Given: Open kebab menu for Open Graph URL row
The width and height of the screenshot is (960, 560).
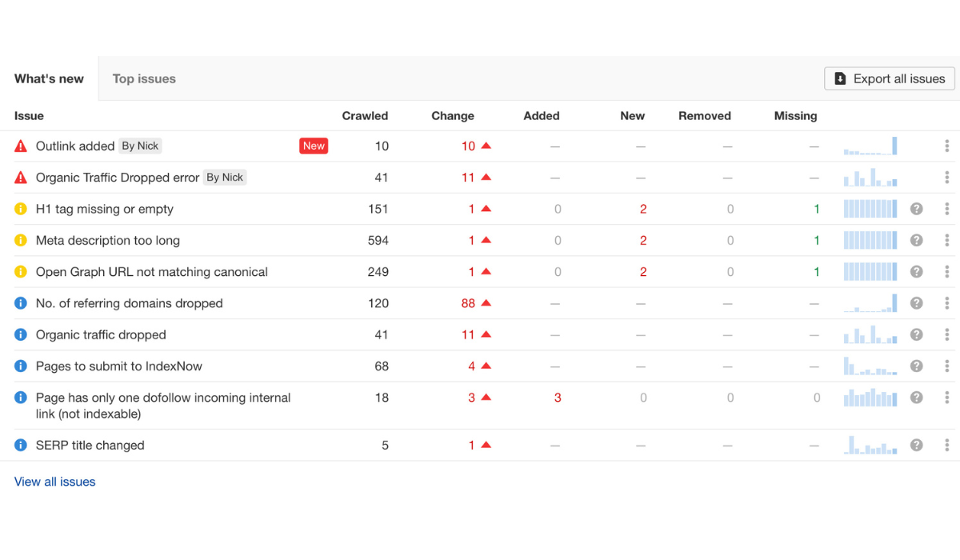Looking at the screenshot, I should click(x=946, y=272).
